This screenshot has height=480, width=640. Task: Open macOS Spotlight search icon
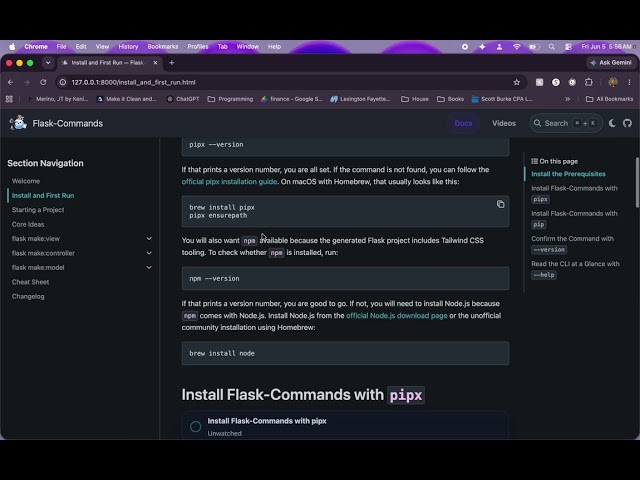[551, 47]
